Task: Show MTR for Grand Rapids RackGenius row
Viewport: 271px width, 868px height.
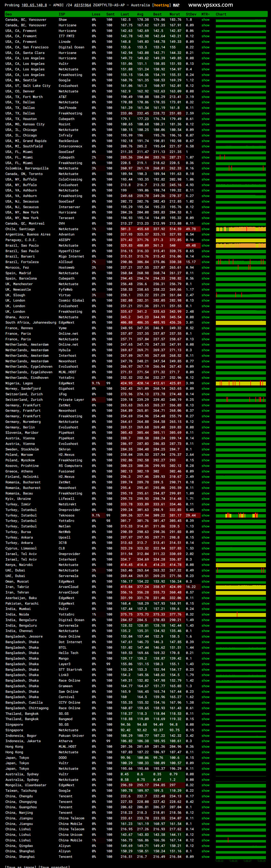Action: pyautogui.click(x=205, y=141)
